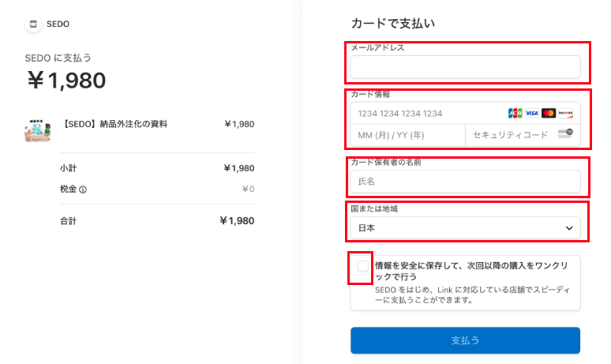The height and width of the screenshot is (364, 611).
Task: Click the CVC security code card icon
Action: tap(564, 134)
